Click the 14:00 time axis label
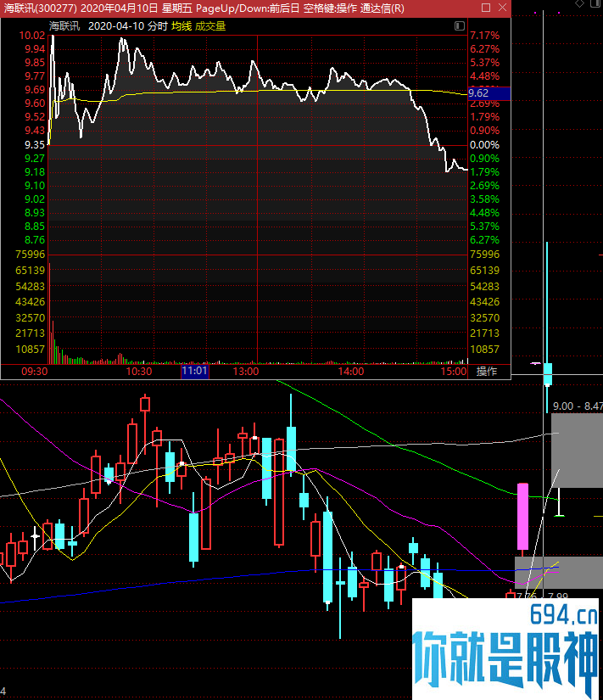The image size is (603, 700). [351, 372]
